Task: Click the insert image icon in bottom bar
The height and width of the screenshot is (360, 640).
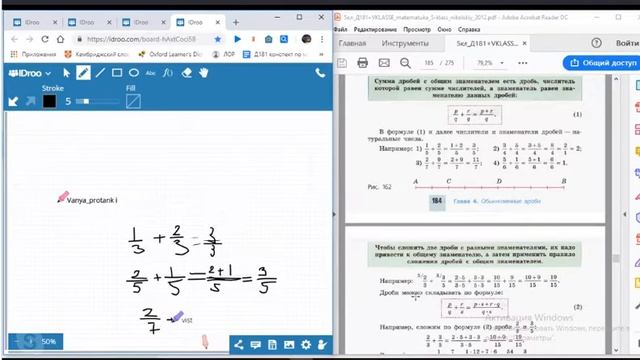Action: (289, 345)
